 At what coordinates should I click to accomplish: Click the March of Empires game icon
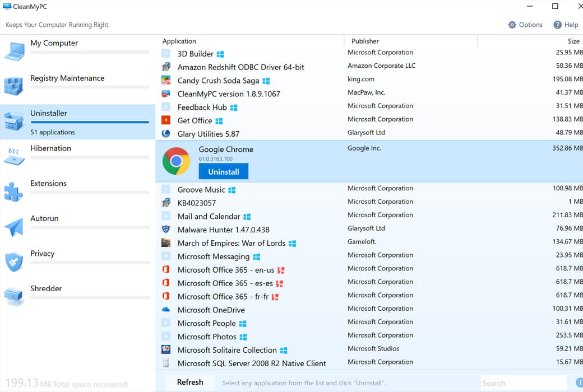tap(166, 242)
